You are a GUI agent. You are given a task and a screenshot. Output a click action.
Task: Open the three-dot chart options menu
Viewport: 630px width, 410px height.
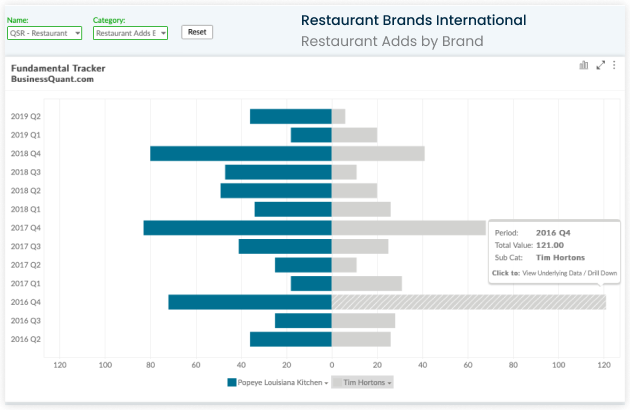click(x=614, y=65)
